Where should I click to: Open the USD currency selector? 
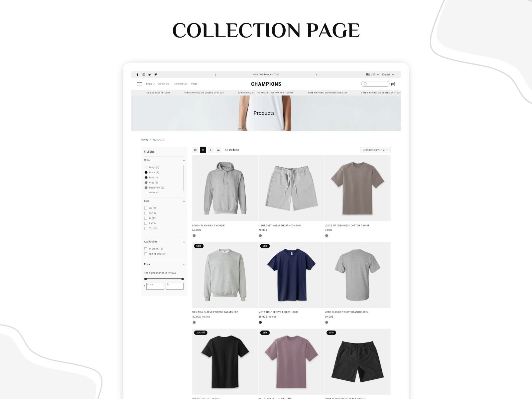(372, 74)
